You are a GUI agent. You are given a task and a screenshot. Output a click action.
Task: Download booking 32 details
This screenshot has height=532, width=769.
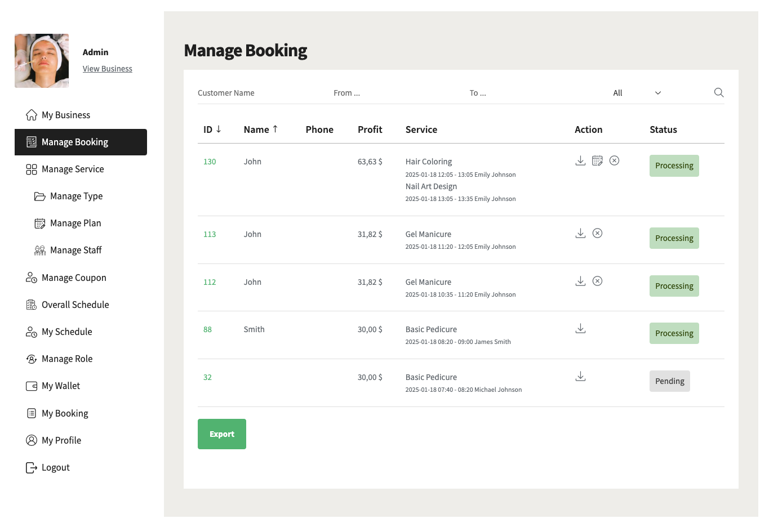580,377
